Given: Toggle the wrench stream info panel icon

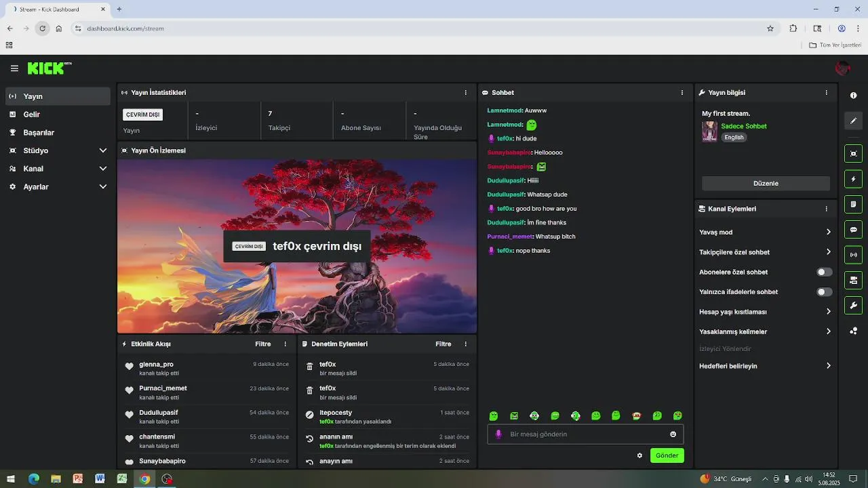Looking at the screenshot, I should coord(853,306).
